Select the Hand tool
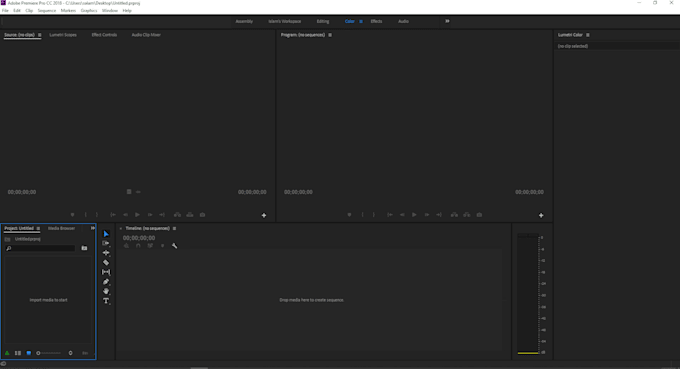Image resolution: width=680 pixels, height=369 pixels. tap(106, 291)
